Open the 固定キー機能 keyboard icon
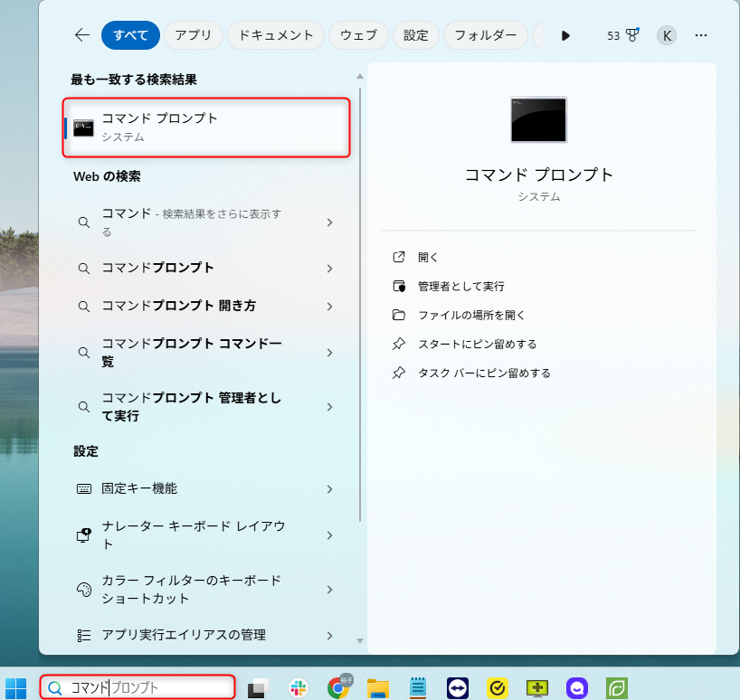The image size is (740, 700). (x=84, y=489)
